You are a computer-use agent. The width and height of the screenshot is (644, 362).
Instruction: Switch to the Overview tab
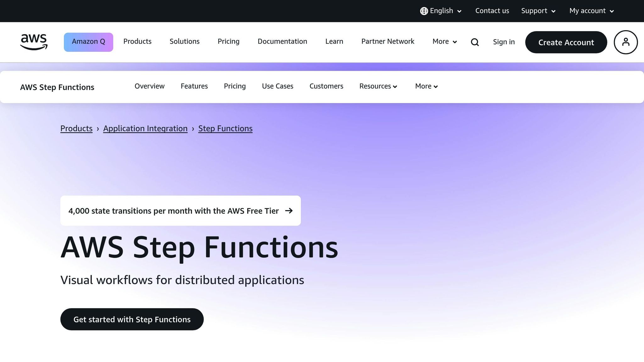click(150, 86)
